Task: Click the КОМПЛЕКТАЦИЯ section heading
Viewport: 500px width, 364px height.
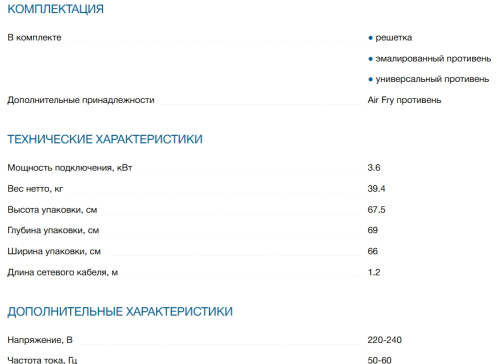Action: tap(55, 9)
